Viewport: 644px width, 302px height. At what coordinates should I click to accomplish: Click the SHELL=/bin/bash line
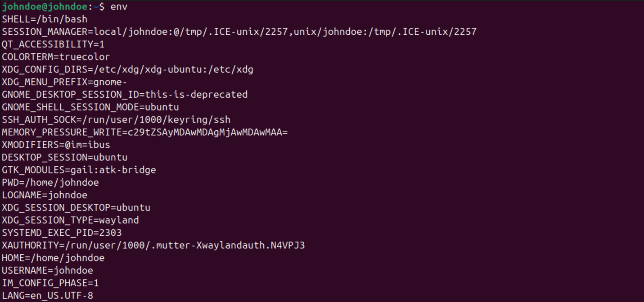tap(45, 19)
